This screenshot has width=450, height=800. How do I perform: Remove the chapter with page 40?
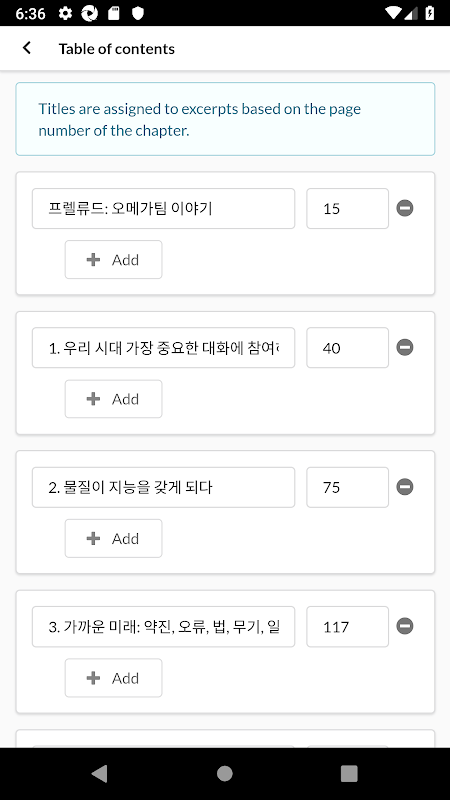[405, 347]
